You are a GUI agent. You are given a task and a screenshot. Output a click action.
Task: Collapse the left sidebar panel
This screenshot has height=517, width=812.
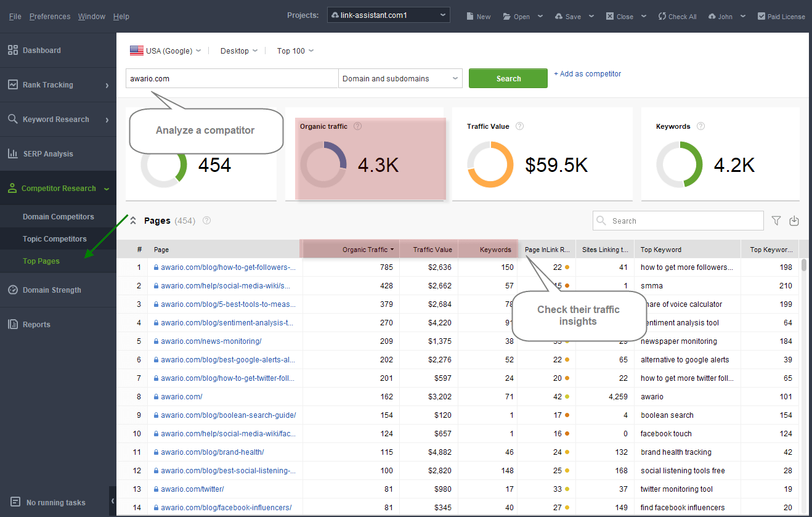coord(113,502)
